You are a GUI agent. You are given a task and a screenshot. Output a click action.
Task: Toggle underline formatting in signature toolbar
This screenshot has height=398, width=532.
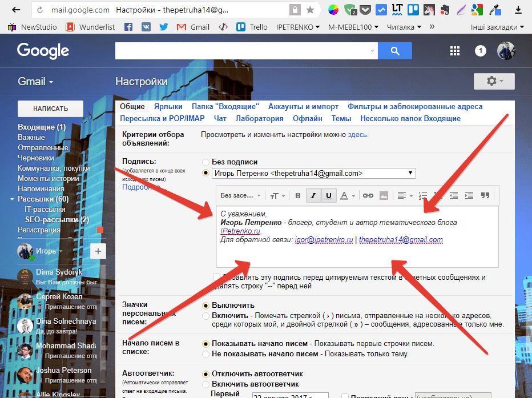tap(329, 195)
